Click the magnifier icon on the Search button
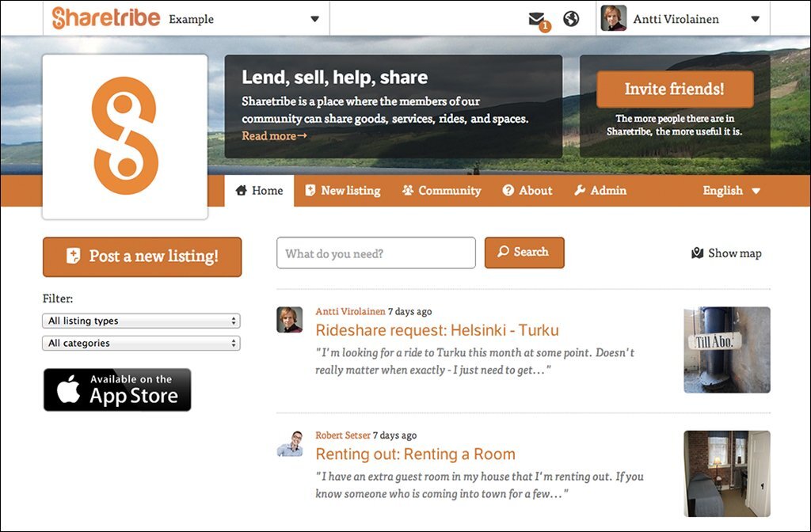 (504, 252)
